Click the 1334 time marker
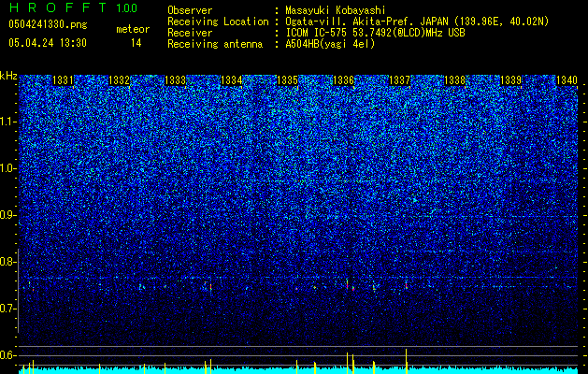The height and width of the screenshot is (374, 588). (x=232, y=80)
